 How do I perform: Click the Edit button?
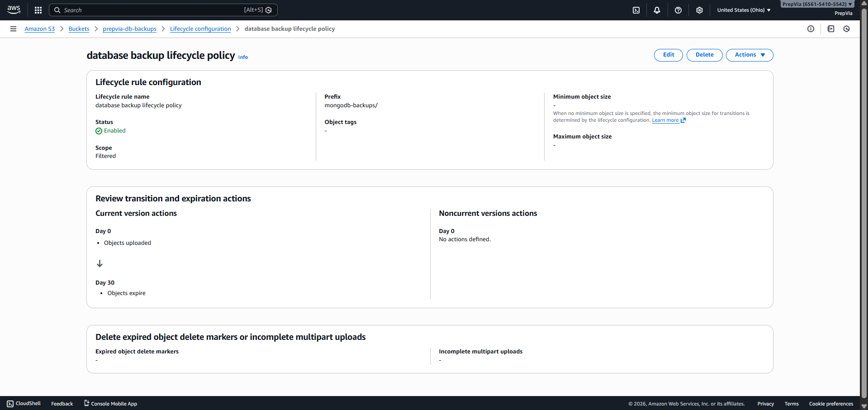(669, 55)
